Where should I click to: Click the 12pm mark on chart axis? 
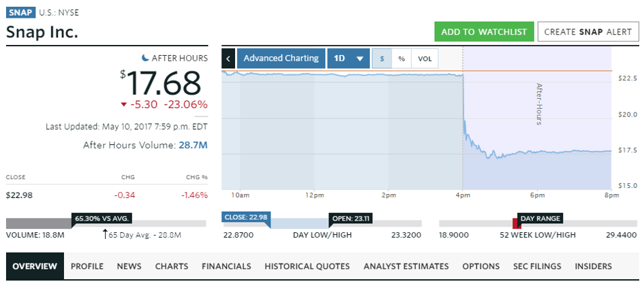313,195
